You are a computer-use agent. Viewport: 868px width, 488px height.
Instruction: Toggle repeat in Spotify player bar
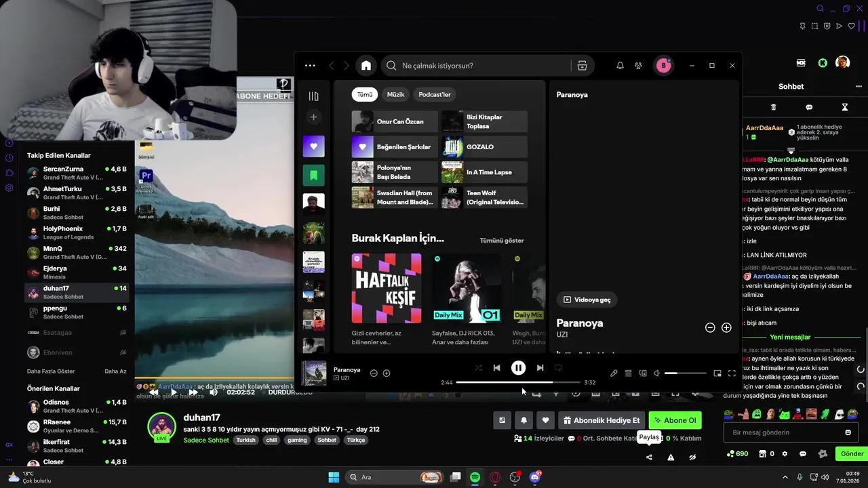558,367
